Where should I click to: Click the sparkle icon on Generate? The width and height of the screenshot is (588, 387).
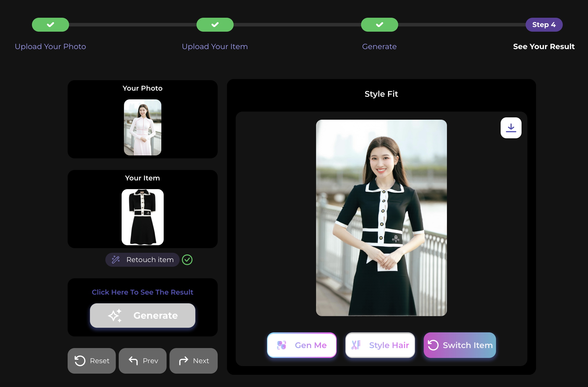115,316
